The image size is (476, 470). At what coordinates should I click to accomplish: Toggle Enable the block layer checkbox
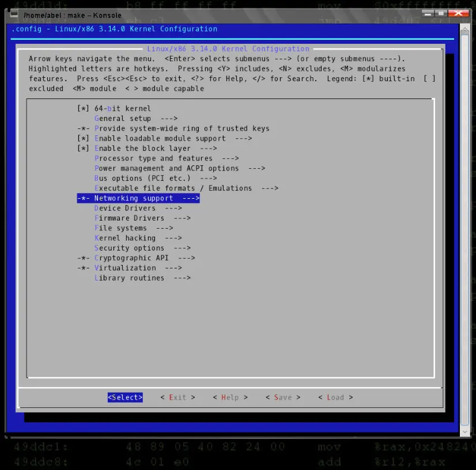click(83, 149)
